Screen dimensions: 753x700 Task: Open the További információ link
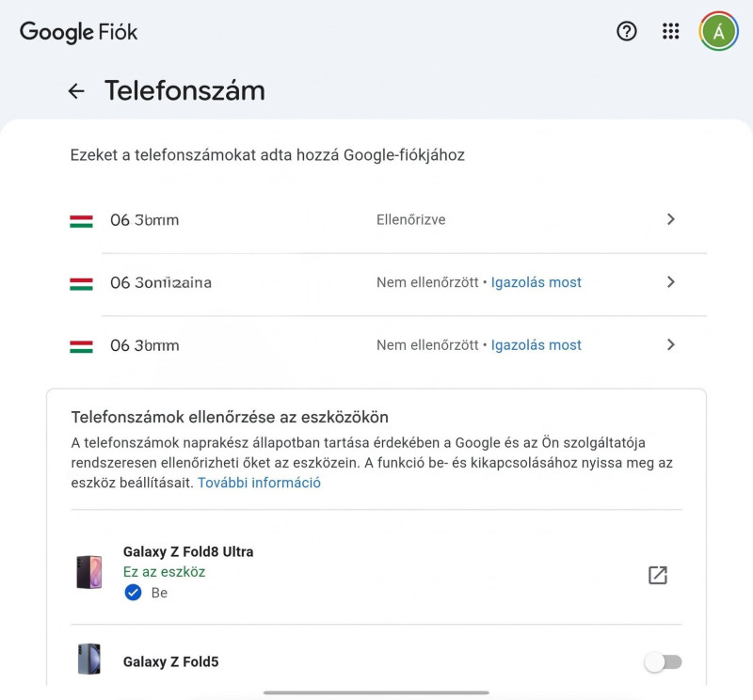259,483
